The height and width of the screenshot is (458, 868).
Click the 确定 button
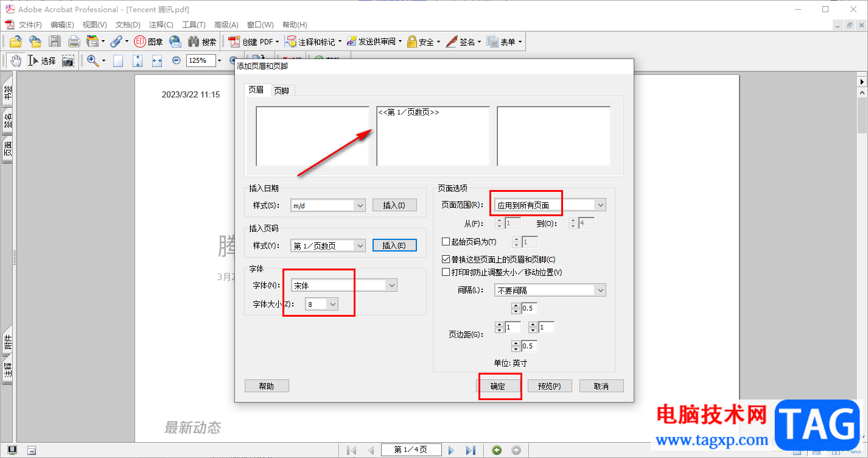(x=498, y=386)
